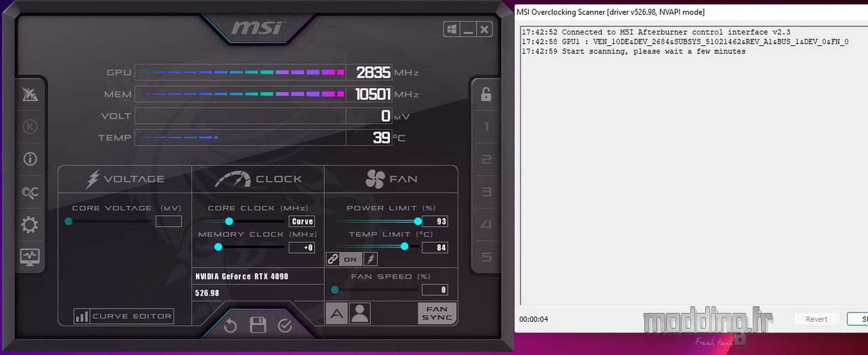868x355 pixels.
Task: Click the 'Start scanning, please wait' log line
Action: pos(633,51)
